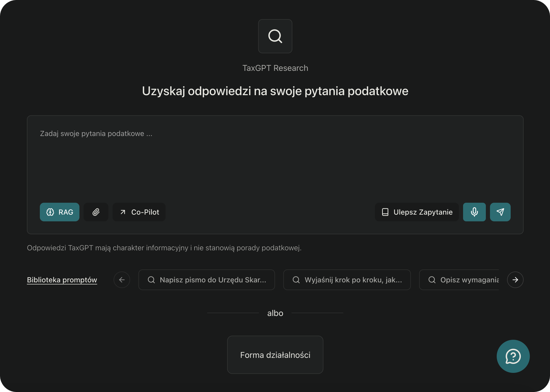This screenshot has width=550, height=392.
Task: Start voice input with microphone icon
Action: tap(474, 212)
